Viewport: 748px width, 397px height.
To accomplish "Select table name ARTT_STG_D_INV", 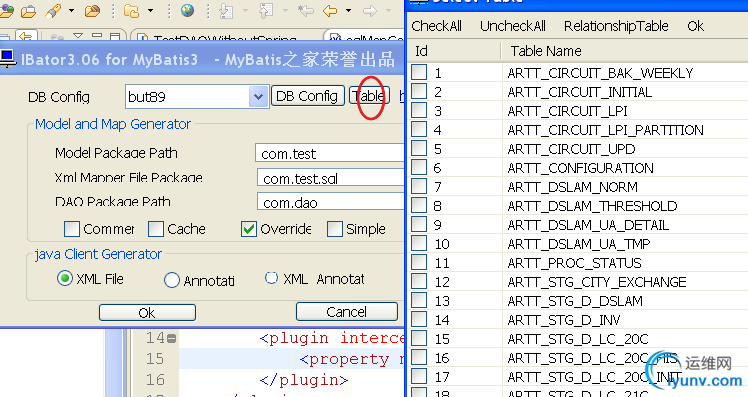I will pos(564,320).
